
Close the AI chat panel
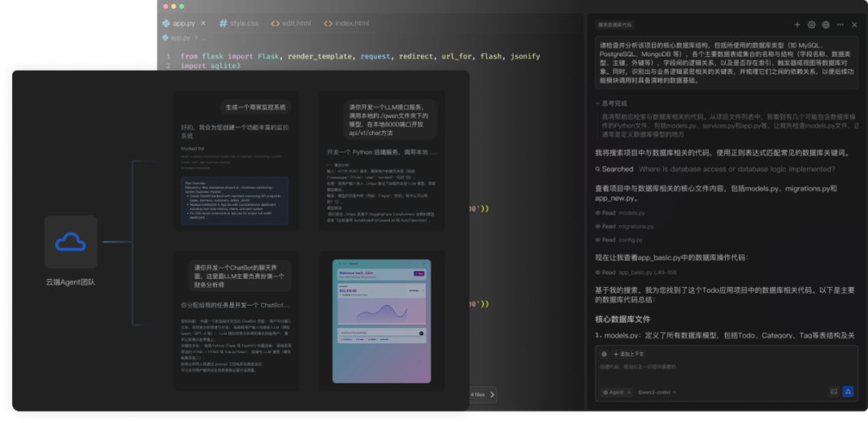pyautogui.click(x=854, y=25)
